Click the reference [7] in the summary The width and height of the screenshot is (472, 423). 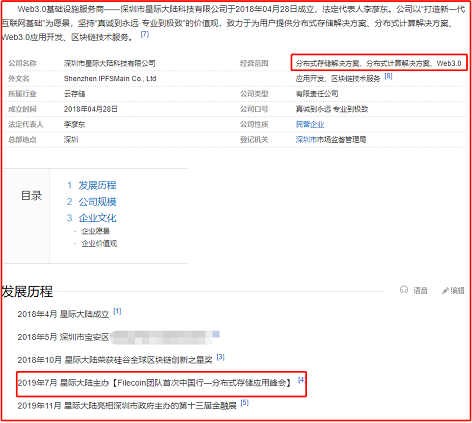click(145, 34)
